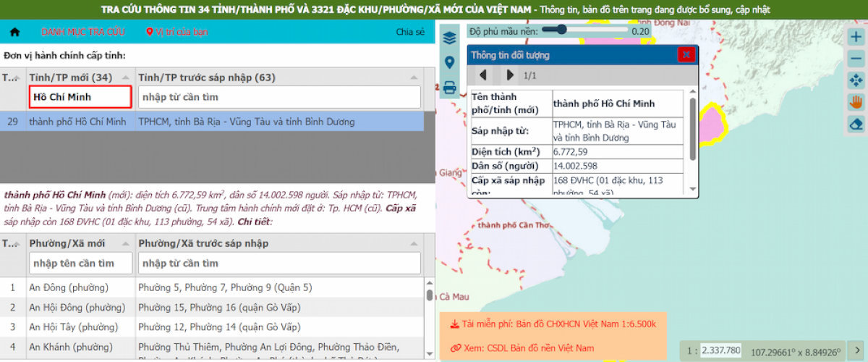Zoom out of the map

(856, 59)
